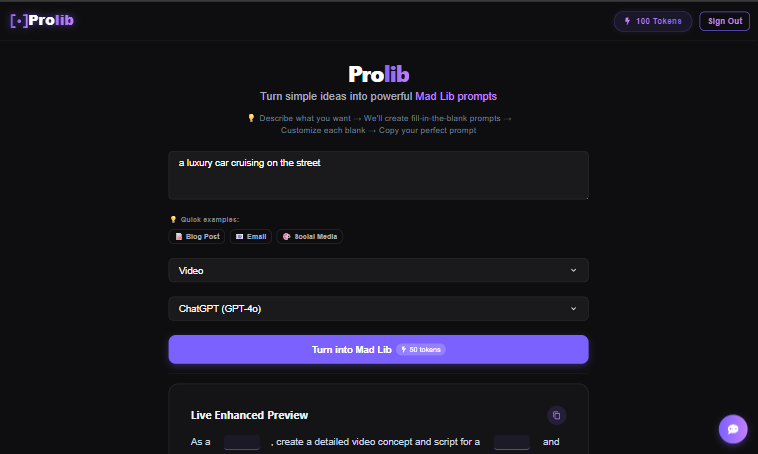Click the Live Enhanced Preview heading

click(249, 415)
